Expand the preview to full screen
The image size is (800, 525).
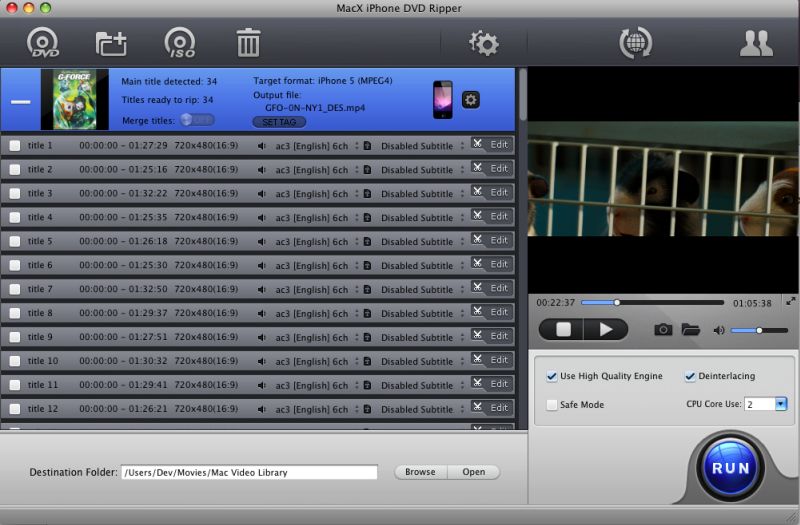(790, 301)
